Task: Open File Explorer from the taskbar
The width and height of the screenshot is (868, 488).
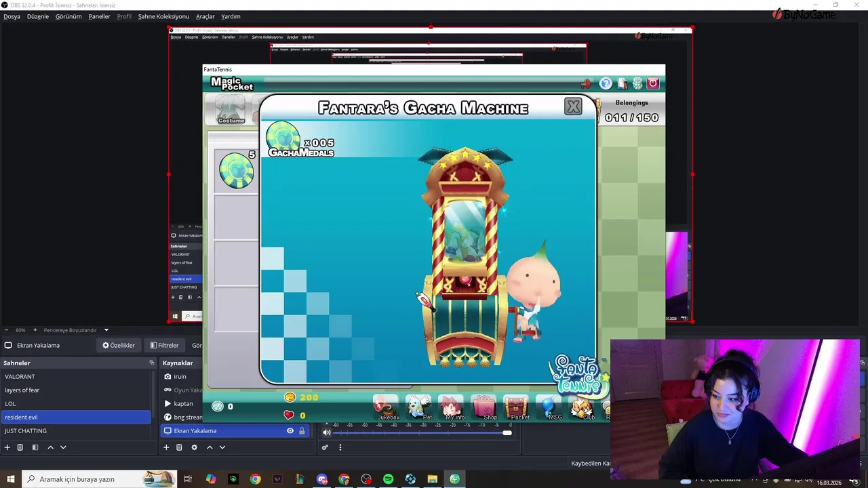Action: point(432,479)
